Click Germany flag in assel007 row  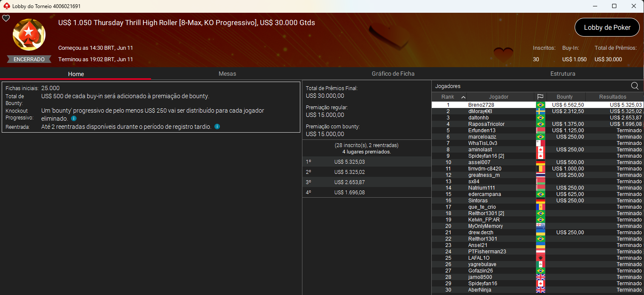coord(541,162)
